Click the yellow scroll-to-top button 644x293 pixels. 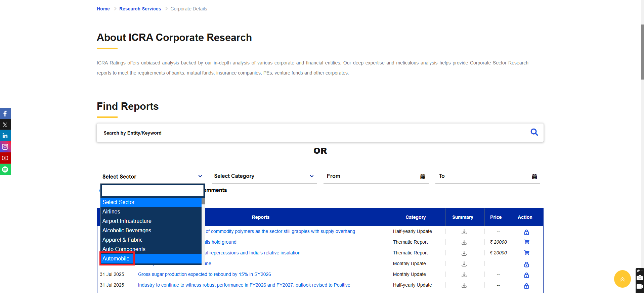[x=622, y=279]
